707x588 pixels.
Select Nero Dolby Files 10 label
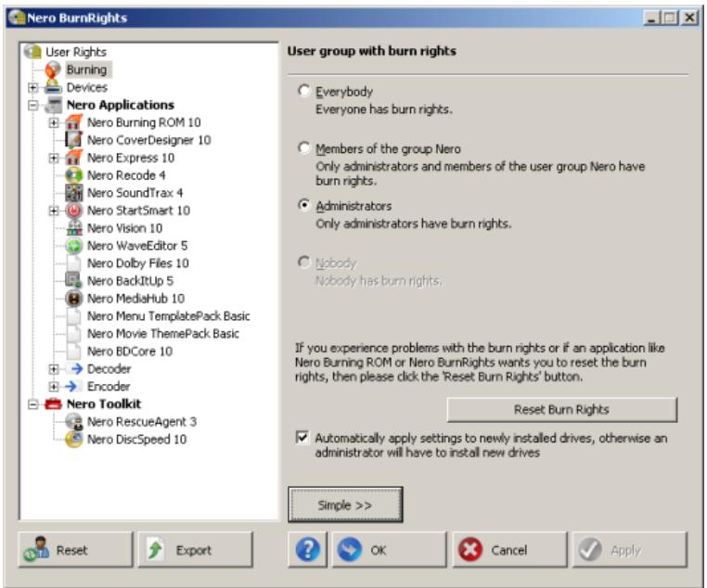tap(137, 263)
